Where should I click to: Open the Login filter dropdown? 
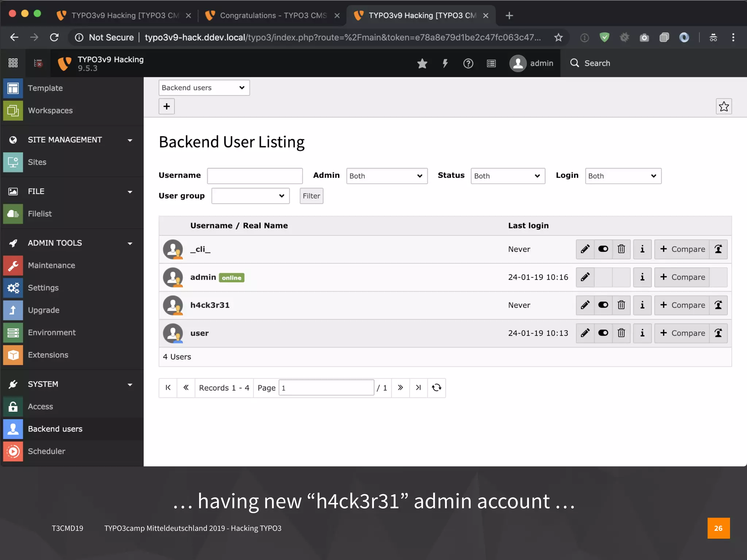tap(623, 176)
